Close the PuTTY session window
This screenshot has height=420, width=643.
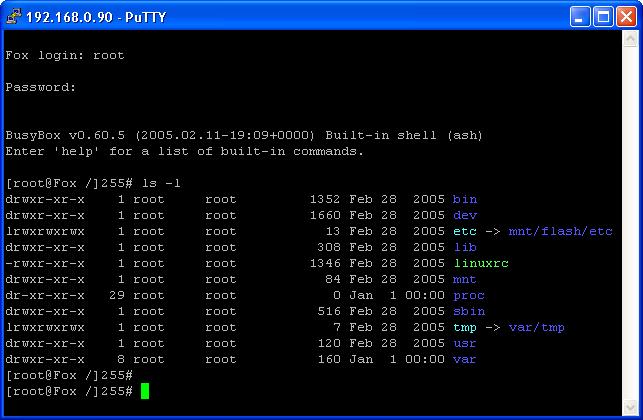click(627, 16)
